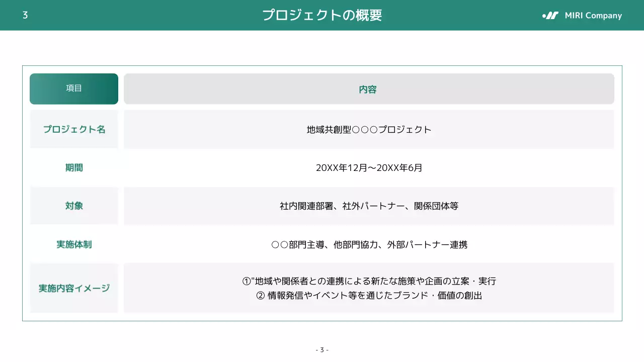Click the 〇〇部門主導 implementation cell
Viewport: 644px width, 362px height.
click(x=368, y=244)
